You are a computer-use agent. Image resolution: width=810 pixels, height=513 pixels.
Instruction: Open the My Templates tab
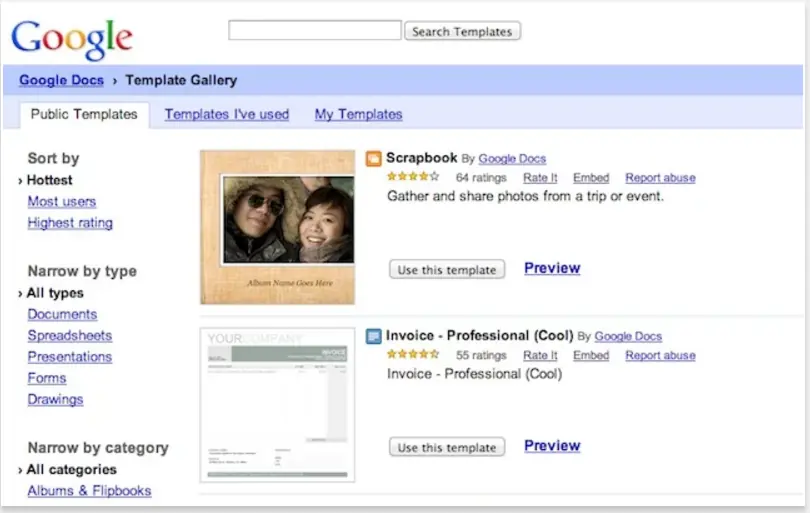click(x=359, y=114)
